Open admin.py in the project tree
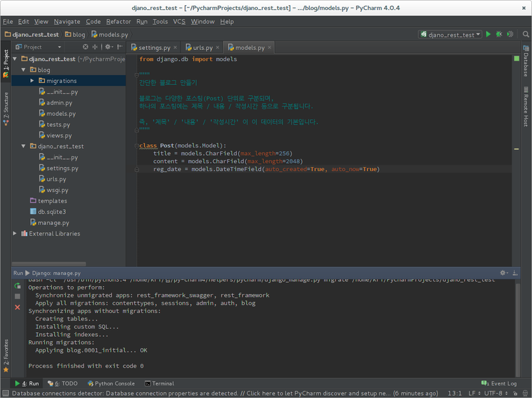Screen dimensions: 532x398 tap(55, 103)
